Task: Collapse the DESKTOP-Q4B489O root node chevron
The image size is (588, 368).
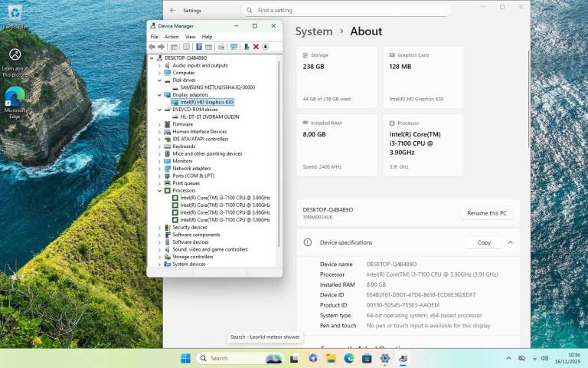Action: [152, 58]
